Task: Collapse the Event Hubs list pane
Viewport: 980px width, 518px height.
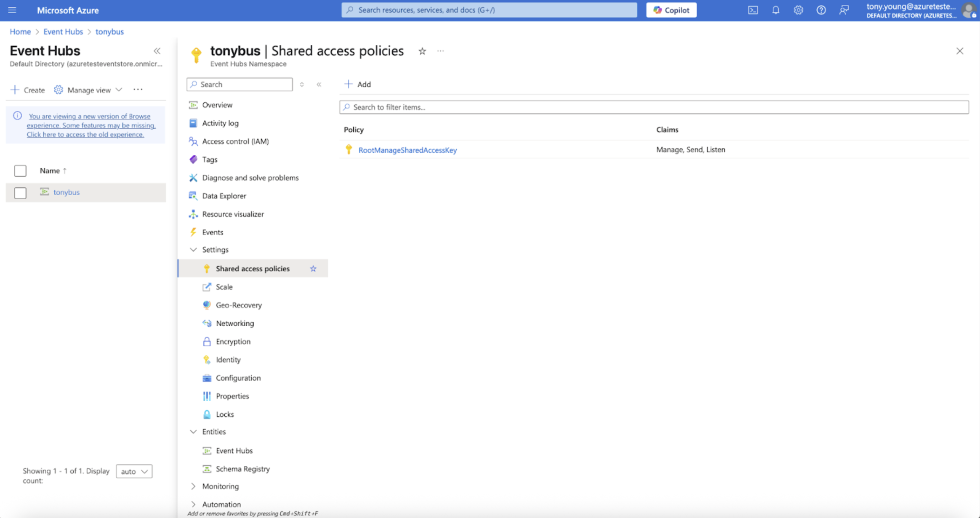Action: [157, 51]
